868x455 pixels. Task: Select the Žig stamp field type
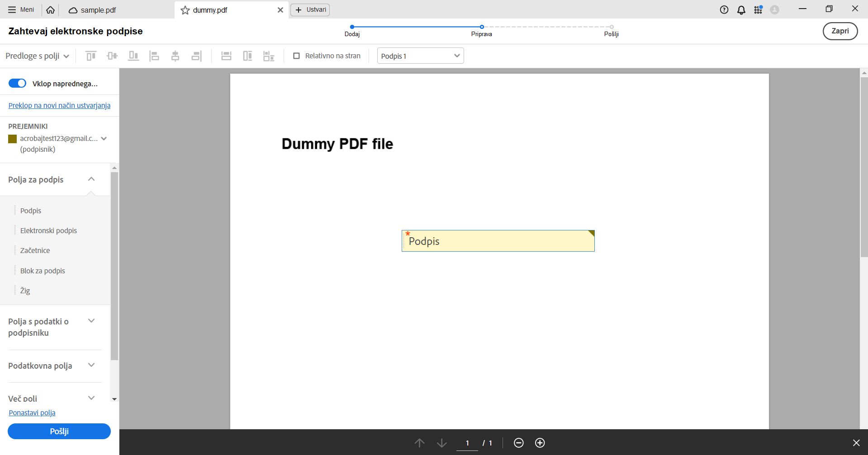[x=25, y=291]
